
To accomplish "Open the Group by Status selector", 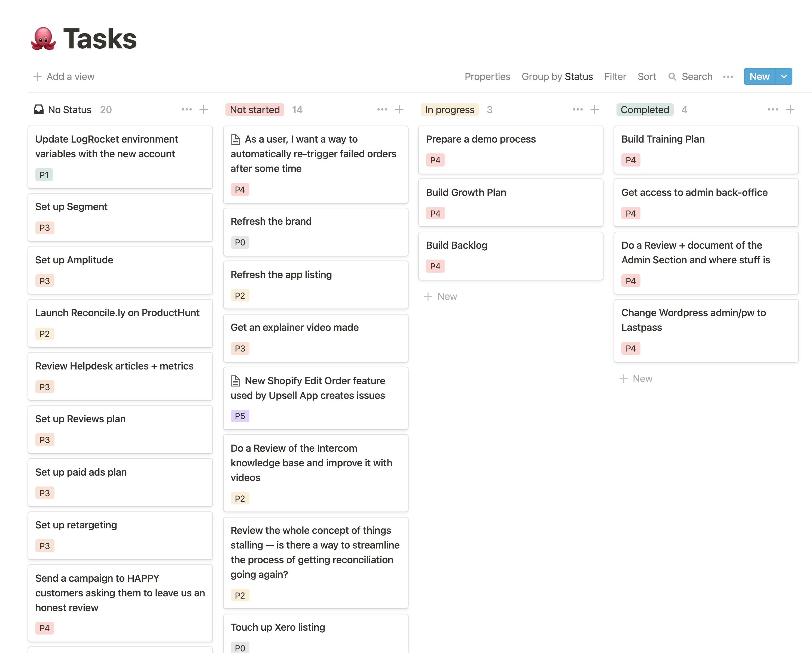I will pyautogui.click(x=557, y=77).
